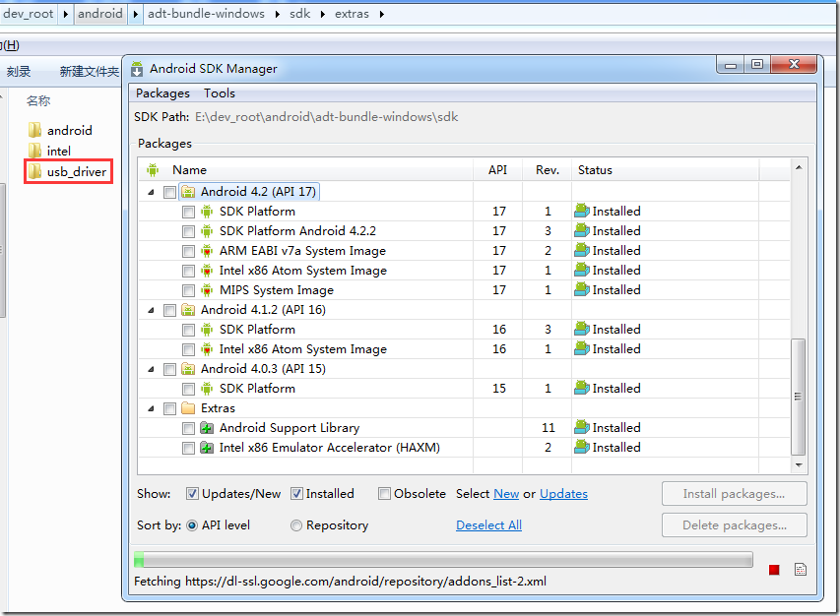The image size is (840, 616).
Task: Click the New select link
Action: 506,493
